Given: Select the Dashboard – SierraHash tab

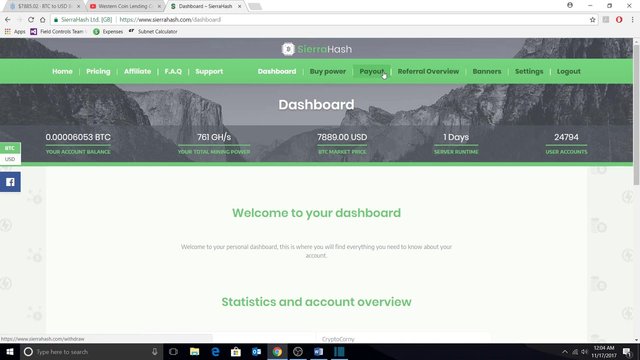Looking at the screenshot, I should 204,6.
